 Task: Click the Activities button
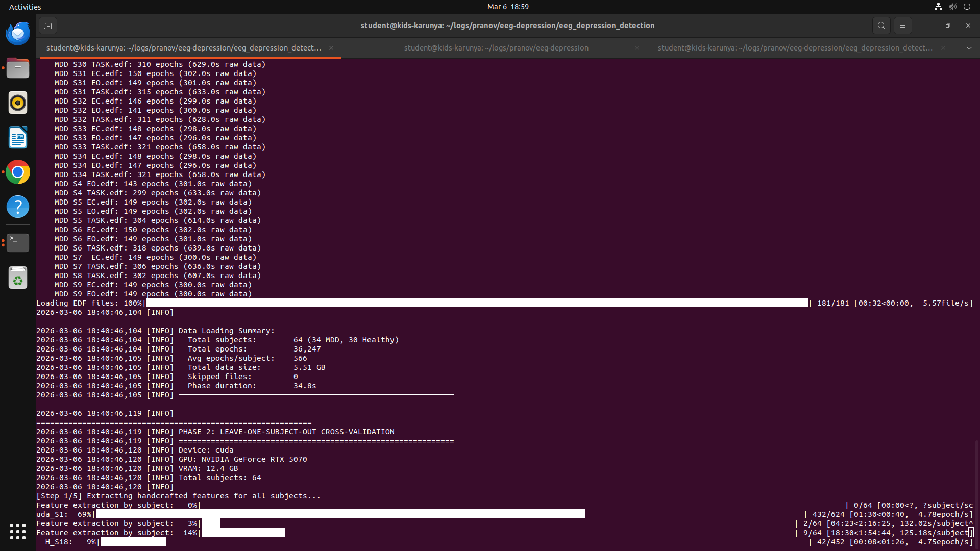(25, 7)
